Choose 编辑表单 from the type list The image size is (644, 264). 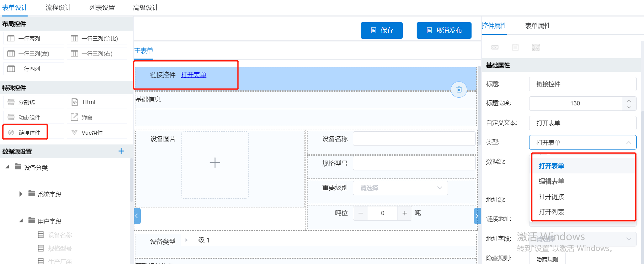tap(584, 181)
